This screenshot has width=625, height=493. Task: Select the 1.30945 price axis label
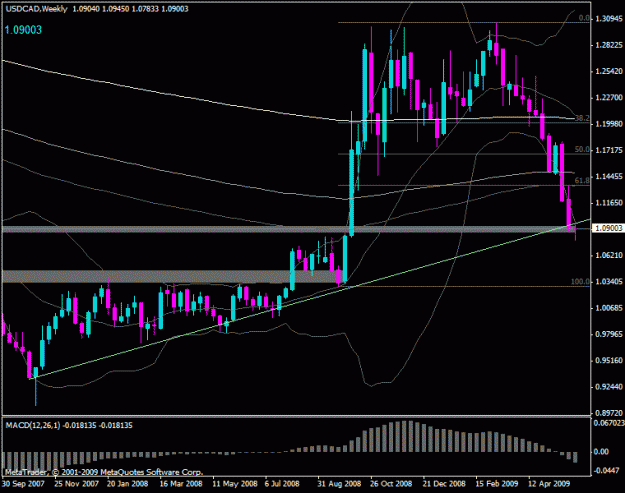[x=608, y=19]
